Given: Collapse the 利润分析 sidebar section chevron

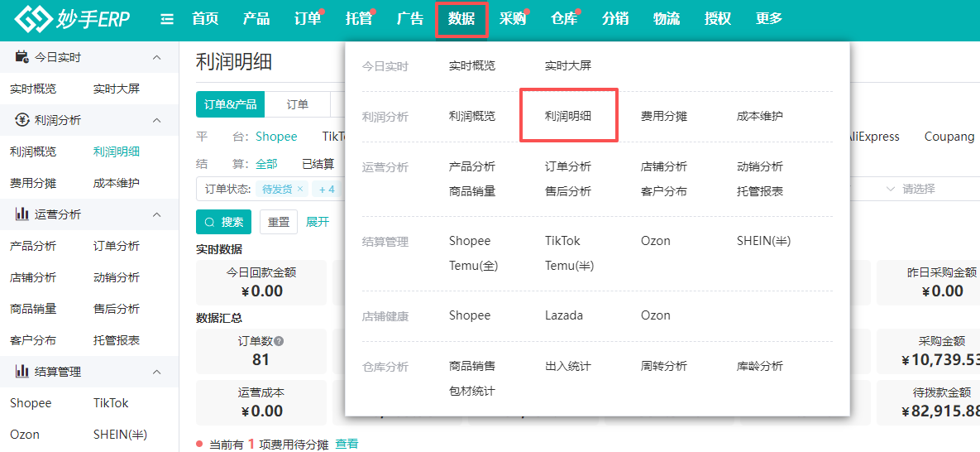Looking at the screenshot, I should coord(156,120).
